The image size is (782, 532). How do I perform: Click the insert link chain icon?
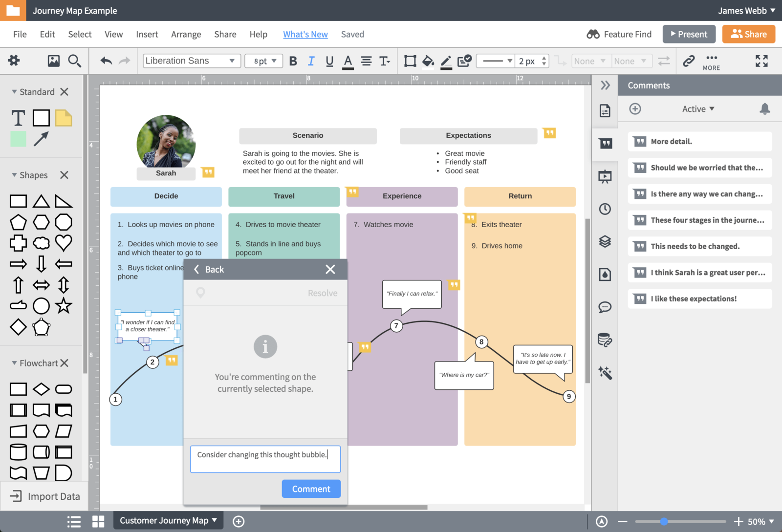point(689,61)
